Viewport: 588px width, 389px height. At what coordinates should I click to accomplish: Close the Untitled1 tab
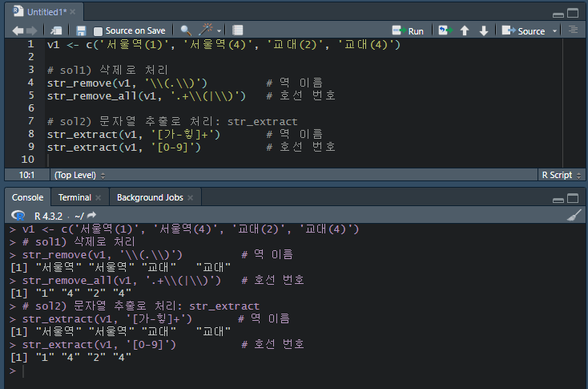coord(73,12)
